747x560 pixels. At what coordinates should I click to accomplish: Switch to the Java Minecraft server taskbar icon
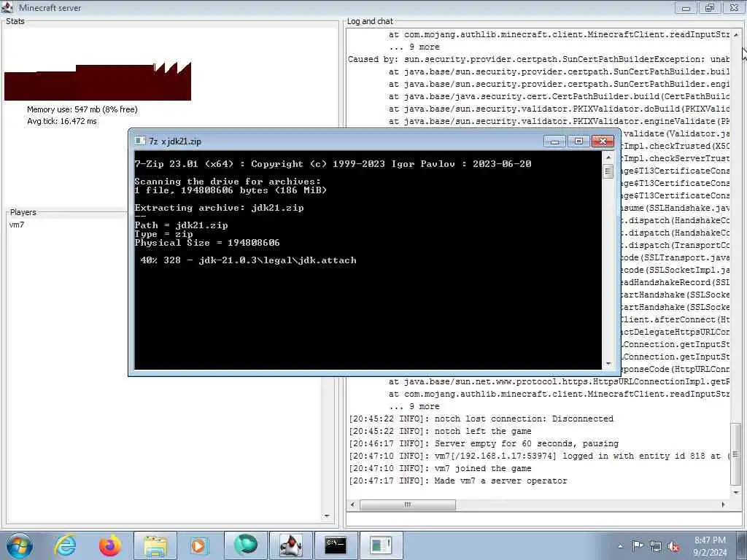(290, 545)
